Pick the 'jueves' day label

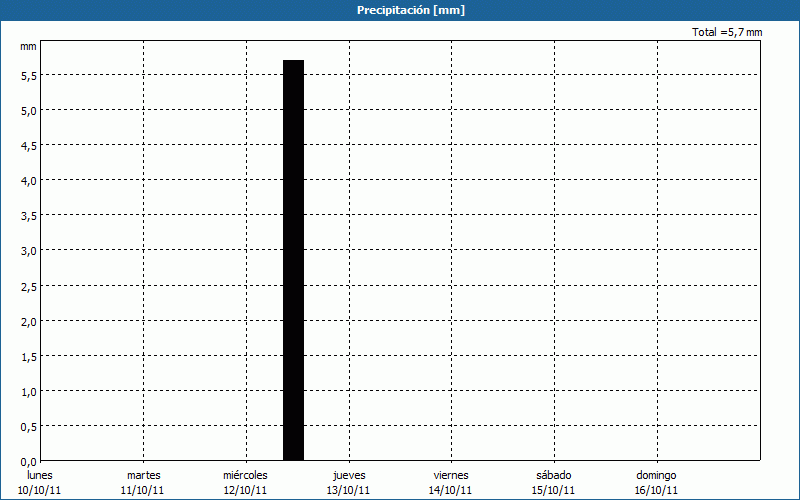[349, 475]
